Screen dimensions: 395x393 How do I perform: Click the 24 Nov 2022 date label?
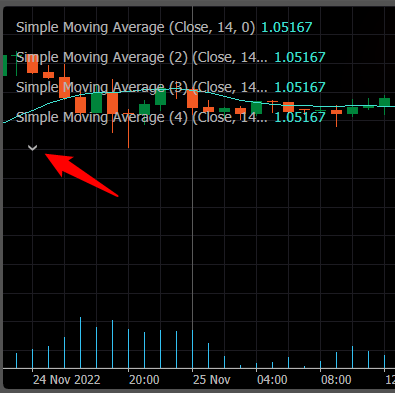67,380
